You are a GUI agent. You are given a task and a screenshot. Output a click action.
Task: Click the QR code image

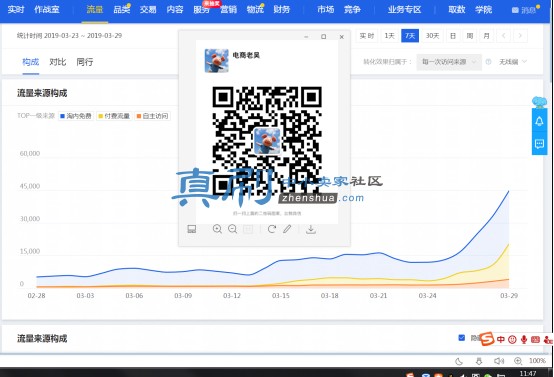coord(267,141)
